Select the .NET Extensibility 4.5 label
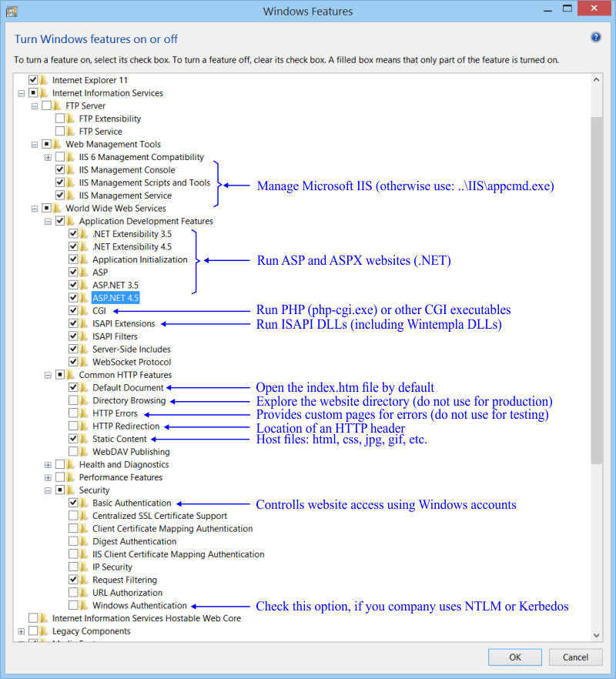This screenshot has width=616, height=679. point(132,246)
